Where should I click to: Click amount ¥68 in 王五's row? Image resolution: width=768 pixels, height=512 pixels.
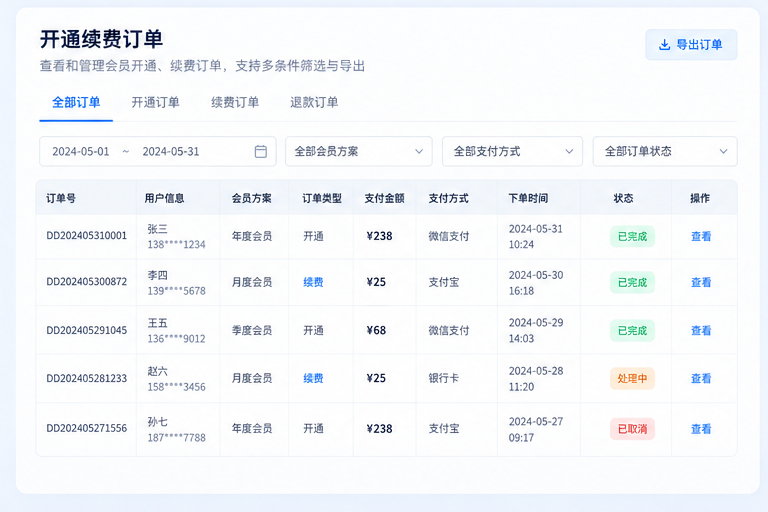pyautogui.click(x=376, y=330)
